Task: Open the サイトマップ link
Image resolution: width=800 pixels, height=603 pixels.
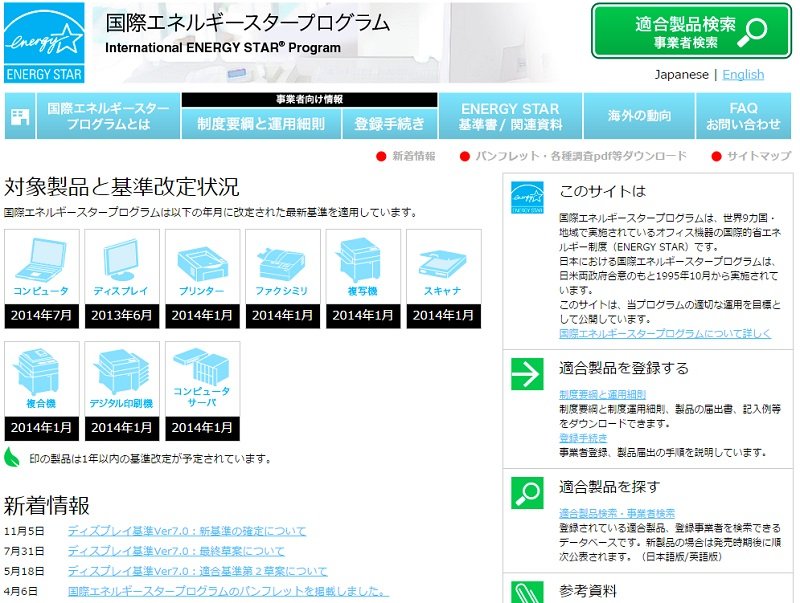Action: pyautogui.click(x=759, y=156)
